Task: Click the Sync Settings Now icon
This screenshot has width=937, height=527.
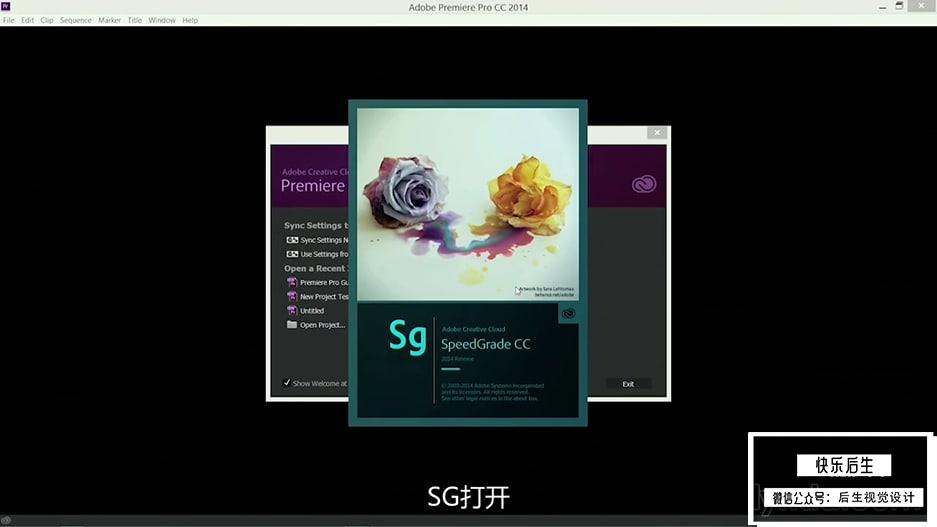Action: pos(292,240)
